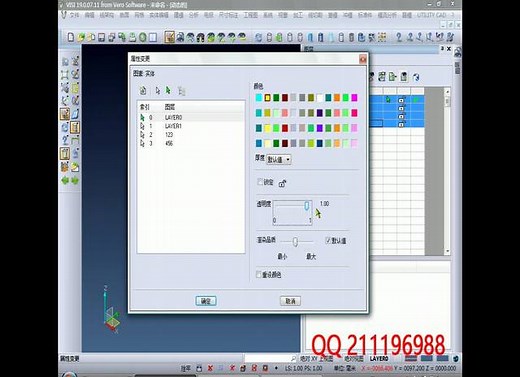Click the green right arrow in sidebar
520x377 pixels.
[75, 181]
